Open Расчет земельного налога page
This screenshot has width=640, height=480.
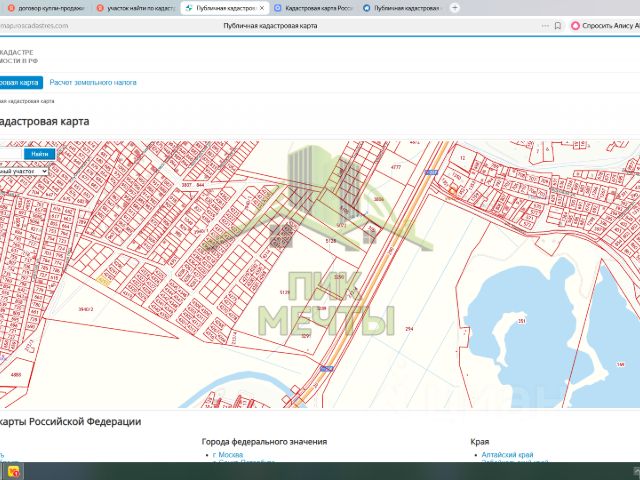coord(93,82)
